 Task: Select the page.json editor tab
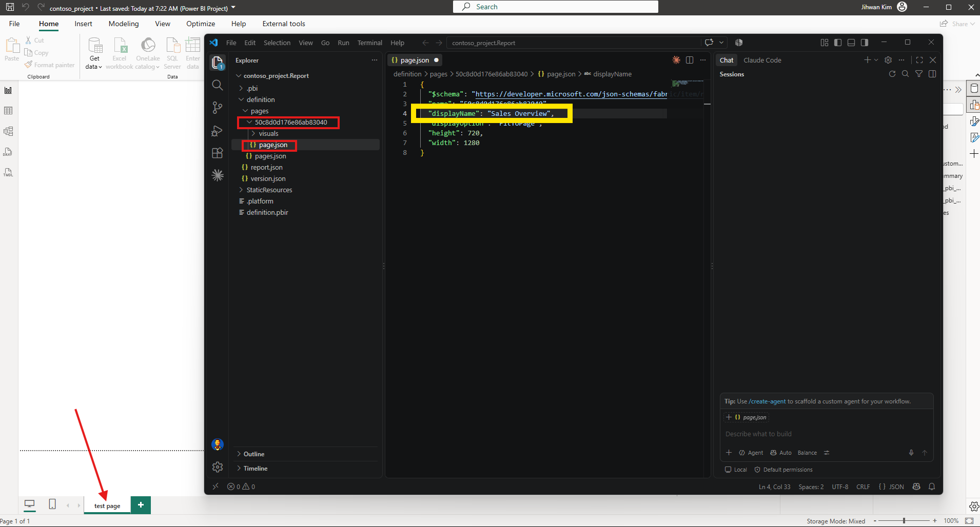click(415, 60)
